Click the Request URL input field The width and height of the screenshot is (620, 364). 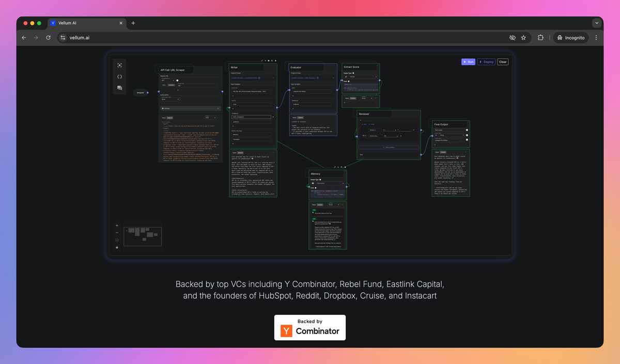pyautogui.click(x=197, y=86)
